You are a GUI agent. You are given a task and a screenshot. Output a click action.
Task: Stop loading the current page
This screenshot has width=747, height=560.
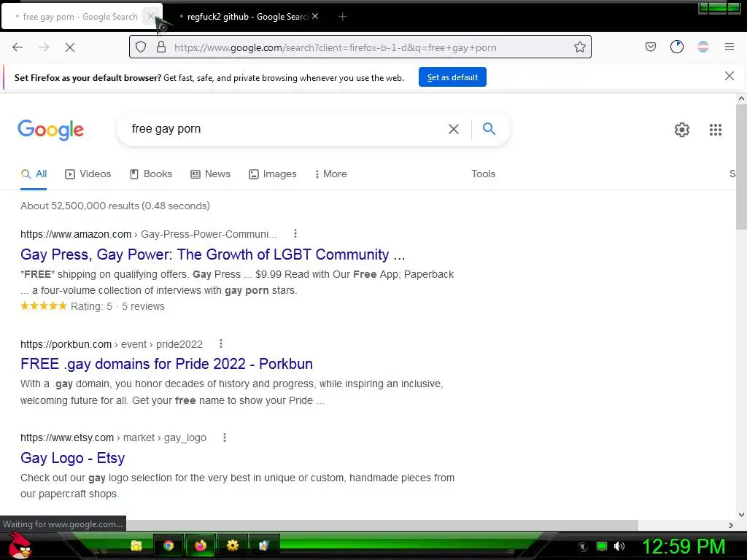tap(70, 47)
